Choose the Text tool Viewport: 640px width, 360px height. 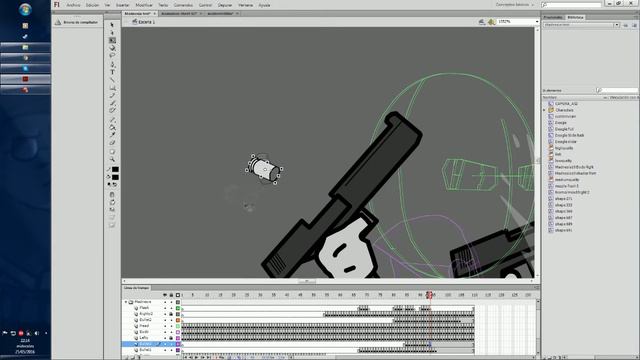coord(112,72)
